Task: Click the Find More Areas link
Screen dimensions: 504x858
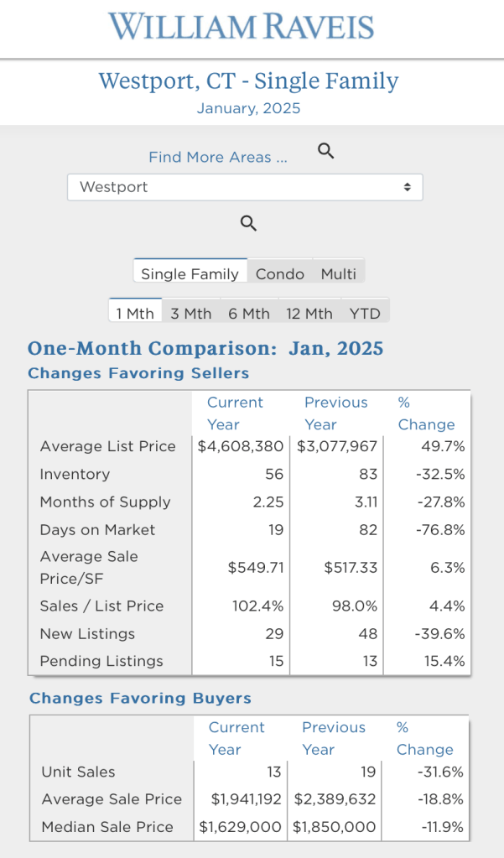Action: point(218,157)
